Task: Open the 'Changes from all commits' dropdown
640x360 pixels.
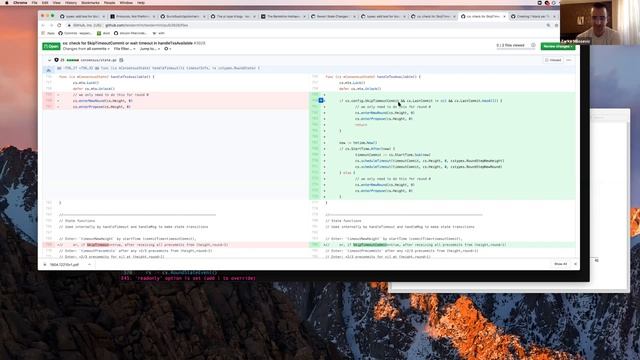Action: coord(86,49)
